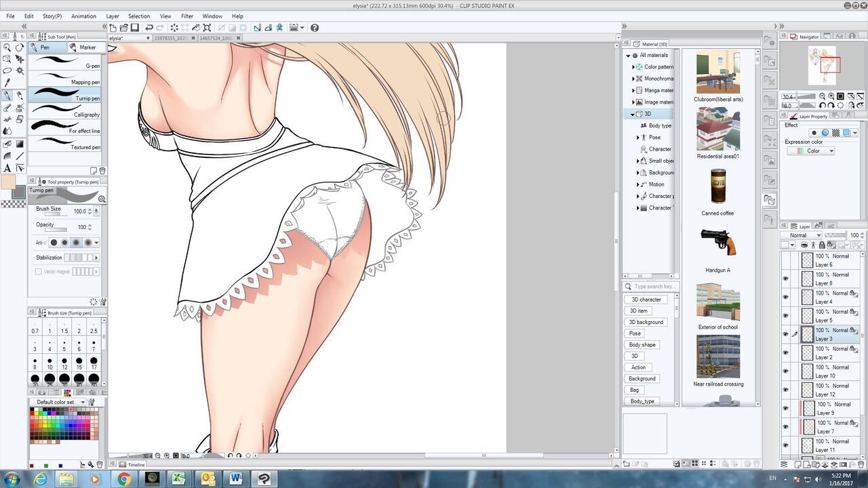This screenshot has height=488, width=868.
Task: Select the Calligraphy pen sub tool
Action: 64,111
